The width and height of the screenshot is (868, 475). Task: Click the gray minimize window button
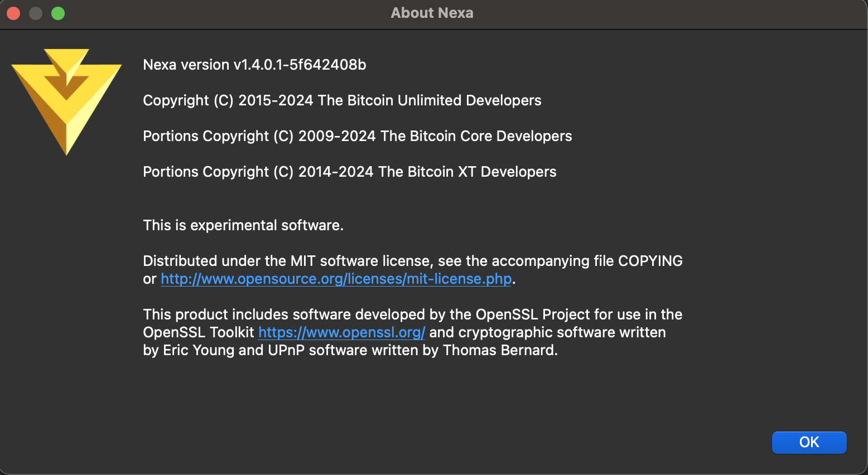coord(36,13)
